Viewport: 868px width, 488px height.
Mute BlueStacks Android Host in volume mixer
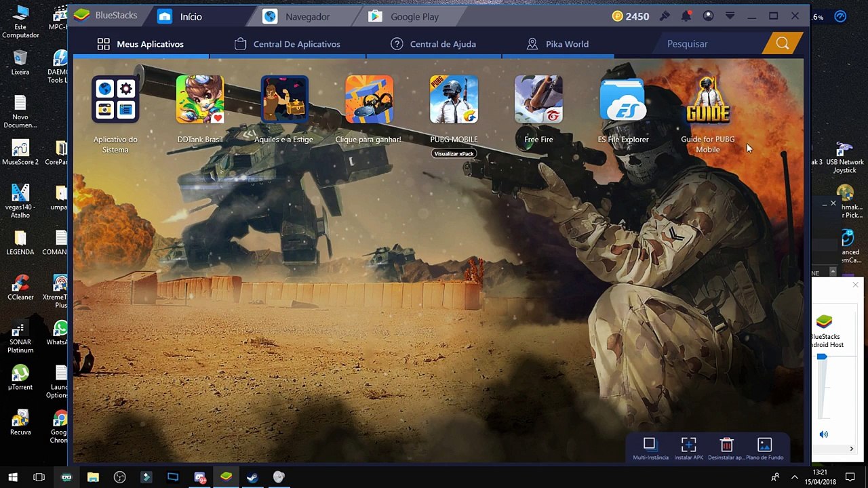[x=823, y=434]
